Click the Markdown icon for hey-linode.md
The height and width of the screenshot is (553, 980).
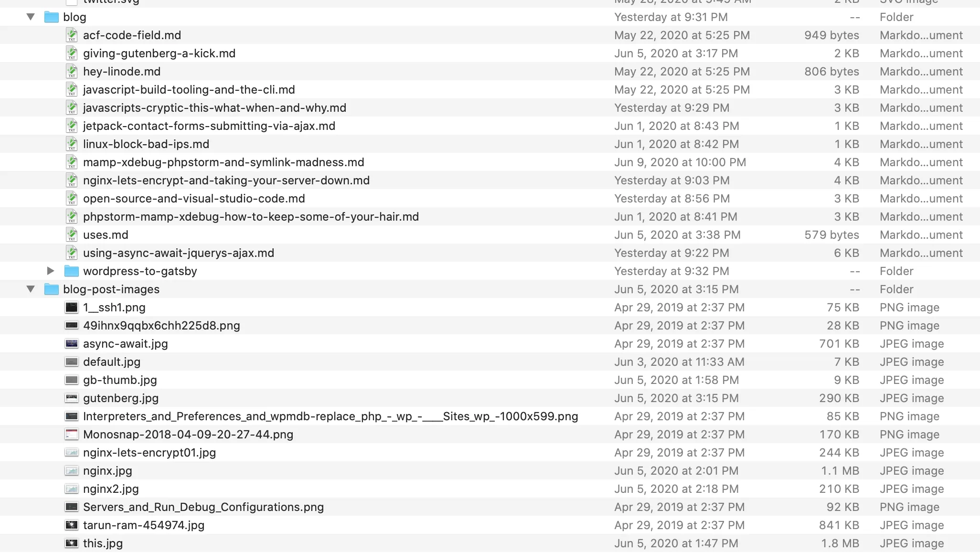coord(72,71)
